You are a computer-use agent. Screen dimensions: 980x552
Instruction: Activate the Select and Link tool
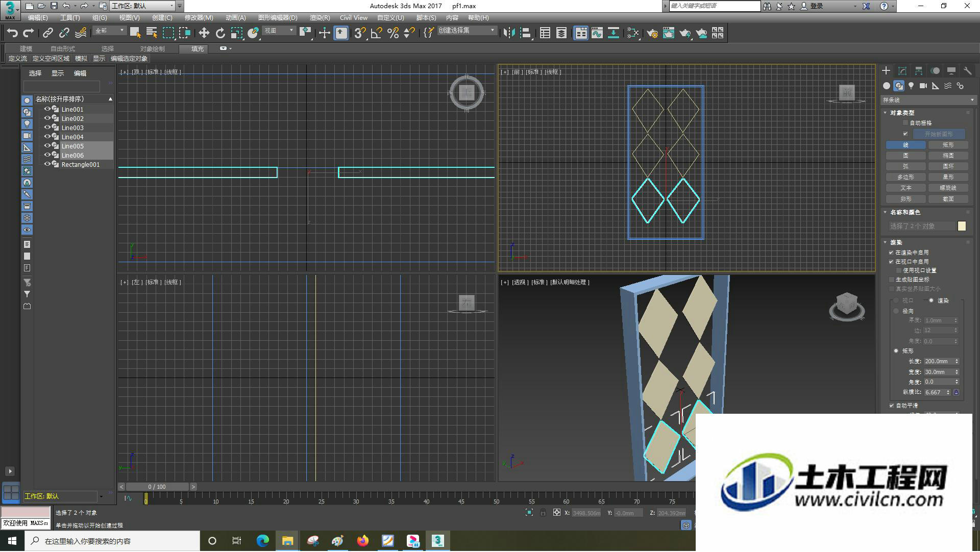47,33
